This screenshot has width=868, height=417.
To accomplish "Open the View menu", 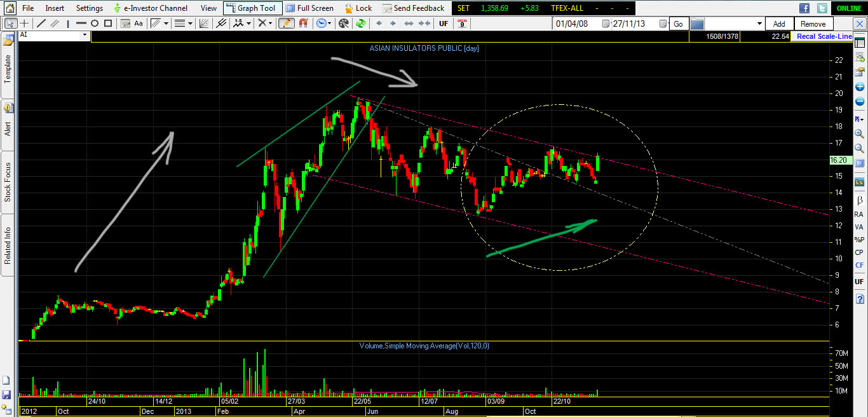I will click(x=208, y=8).
